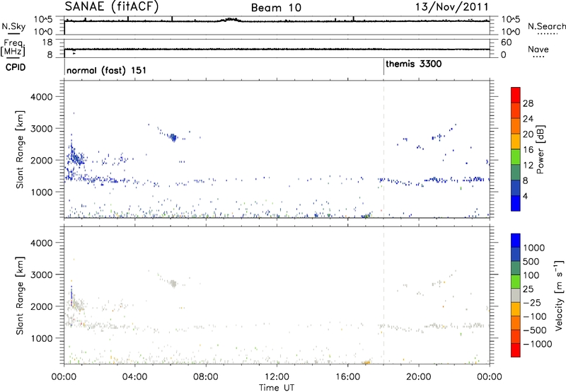The height and width of the screenshot is (392, 566).
Task: Pick the red Velocity segment below -1000
Action: click(x=516, y=350)
